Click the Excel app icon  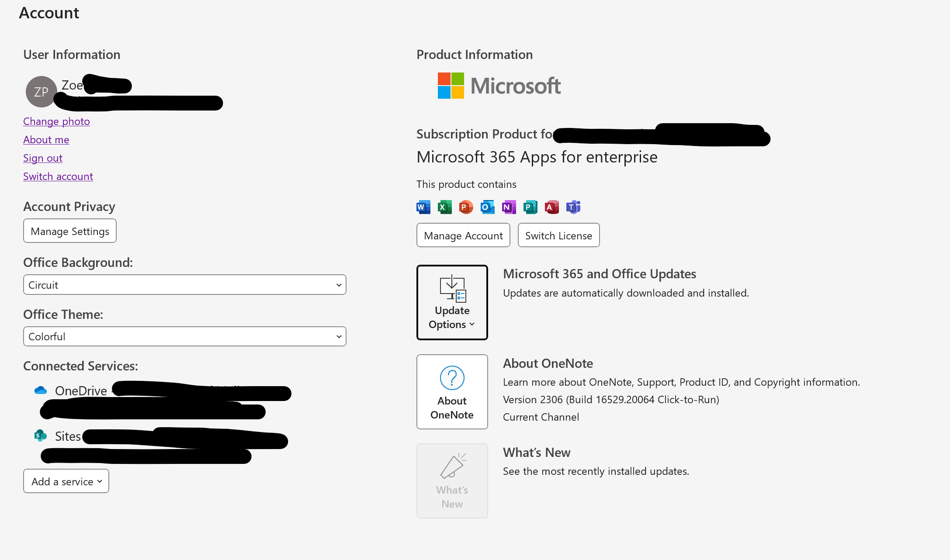[x=444, y=207]
